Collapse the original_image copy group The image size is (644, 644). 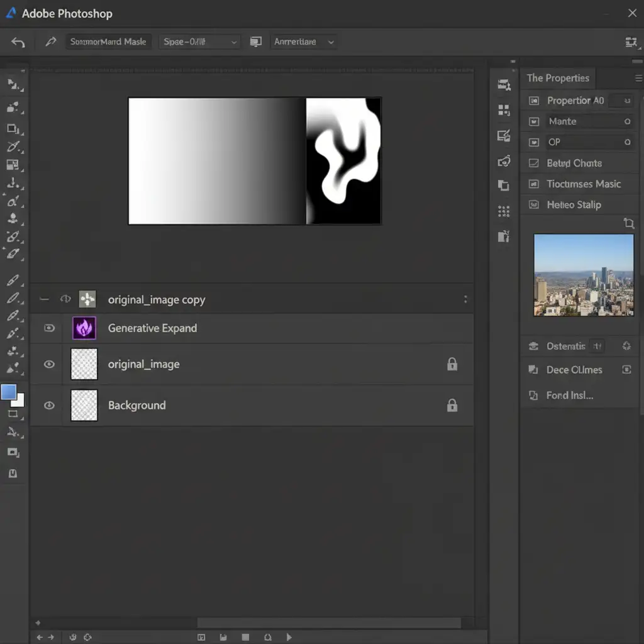(x=44, y=300)
